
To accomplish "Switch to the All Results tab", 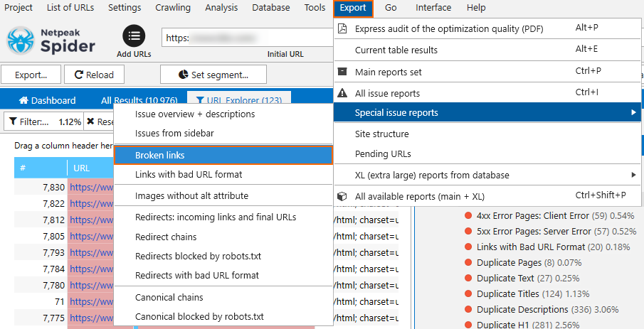I will [139, 100].
